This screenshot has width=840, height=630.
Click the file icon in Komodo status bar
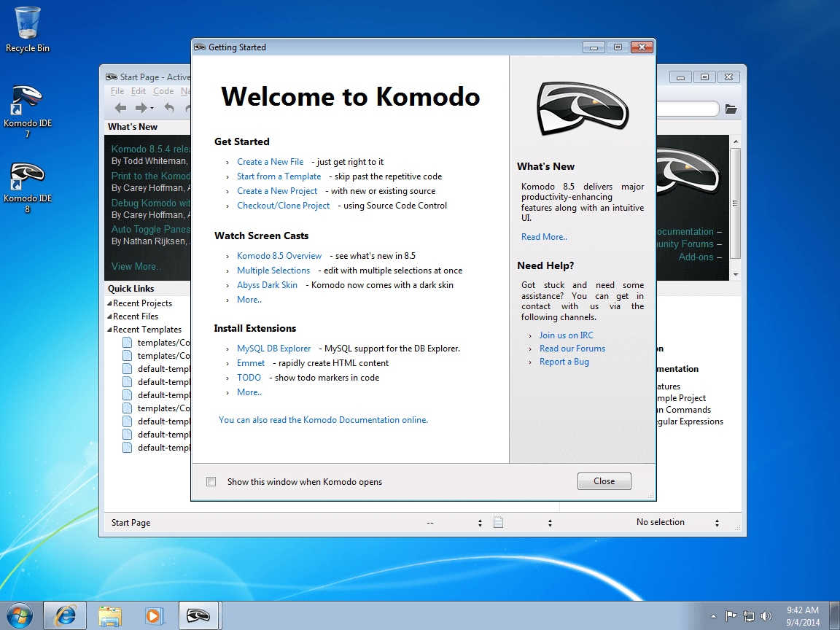click(x=498, y=522)
